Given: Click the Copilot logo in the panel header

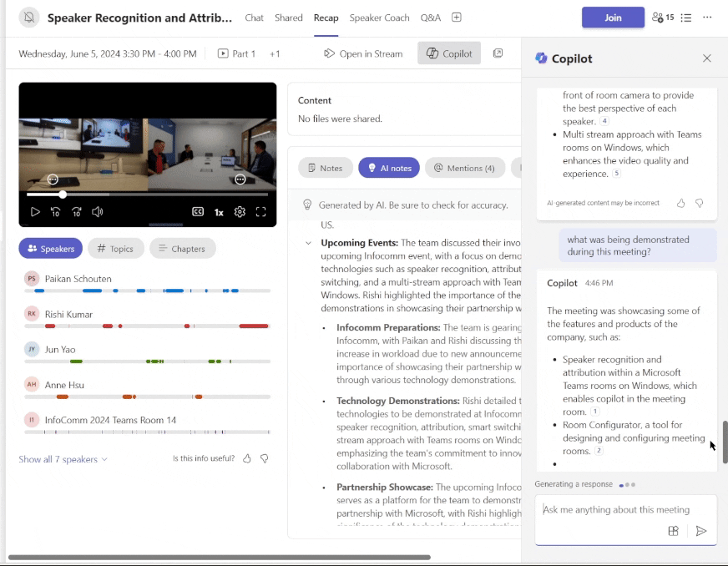Looking at the screenshot, I should (x=541, y=58).
